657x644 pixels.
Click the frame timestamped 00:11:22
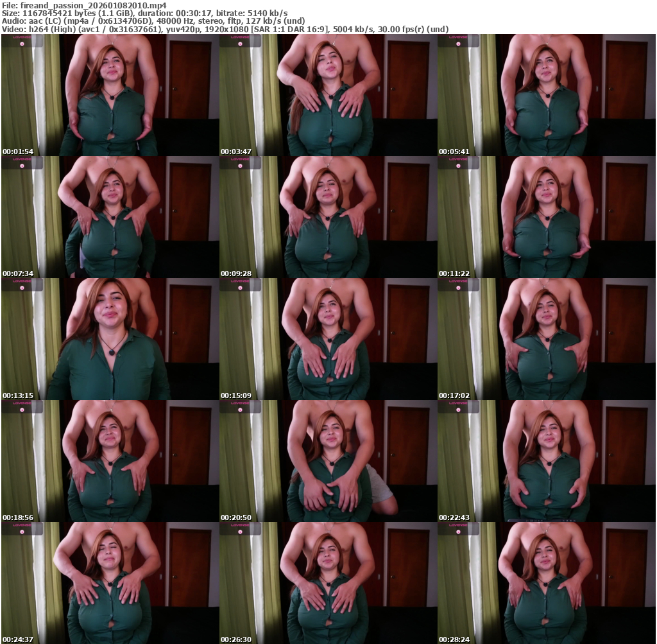pyautogui.click(x=546, y=217)
